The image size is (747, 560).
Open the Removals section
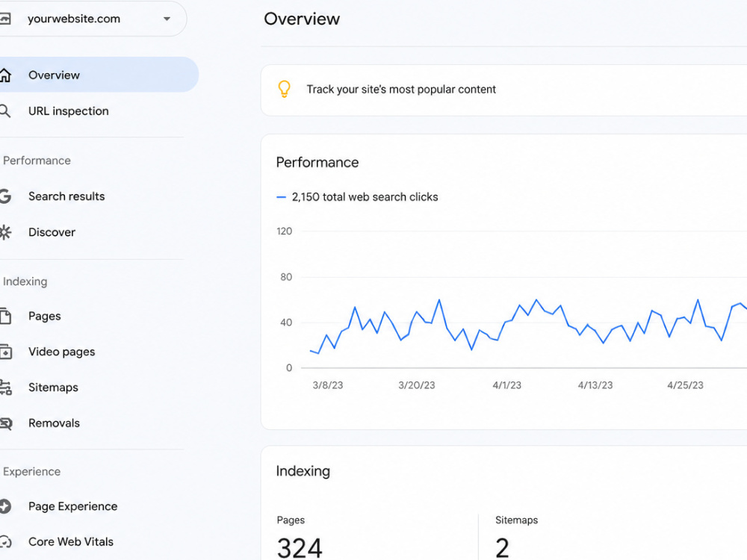54,423
